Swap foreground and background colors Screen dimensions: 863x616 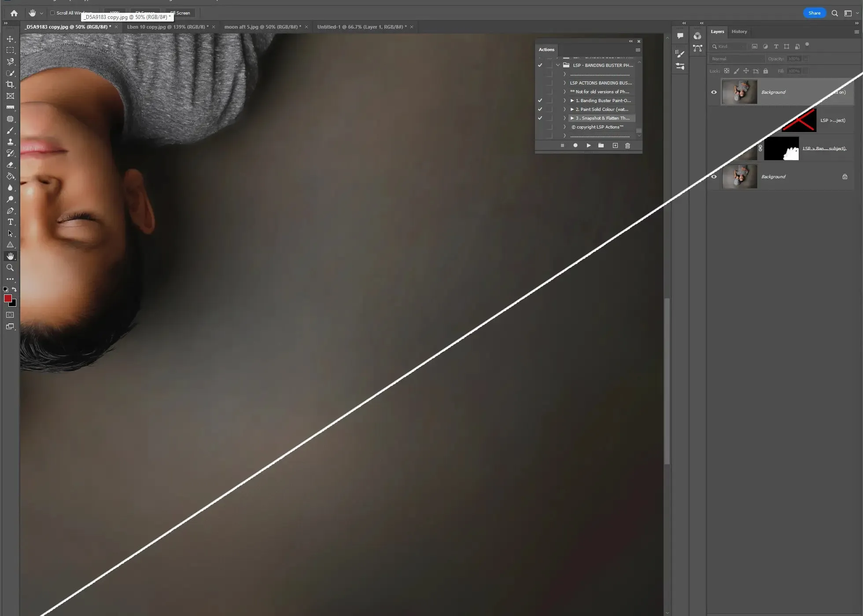(14, 289)
